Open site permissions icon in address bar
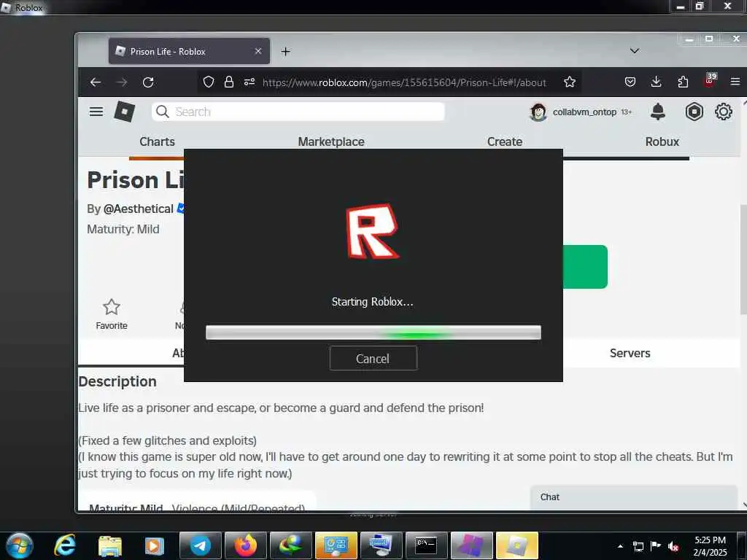 [249, 82]
